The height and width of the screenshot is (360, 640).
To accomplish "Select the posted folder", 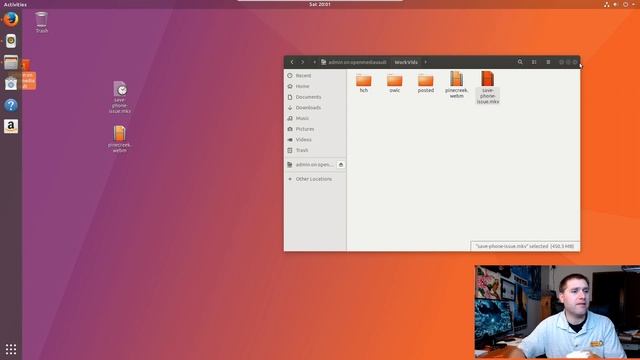I will [x=425, y=83].
